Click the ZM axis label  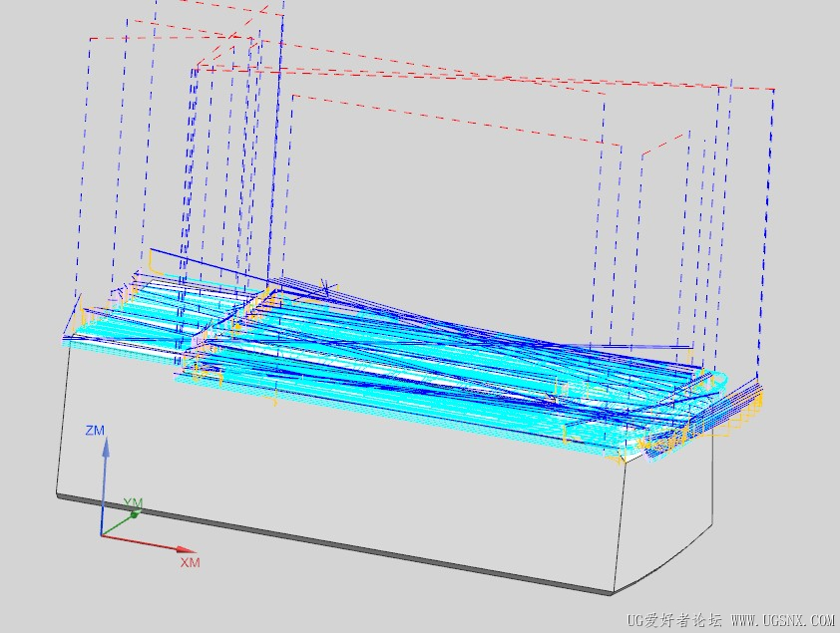pyautogui.click(x=95, y=431)
